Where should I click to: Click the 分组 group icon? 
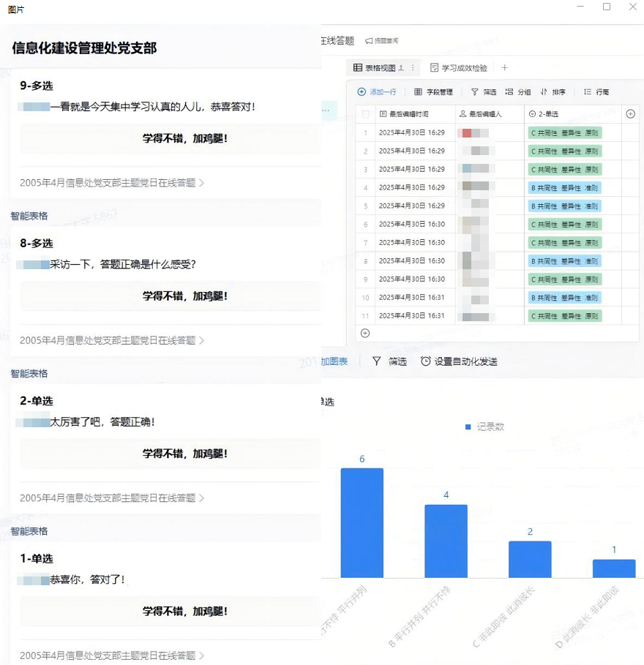click(509, 92)
